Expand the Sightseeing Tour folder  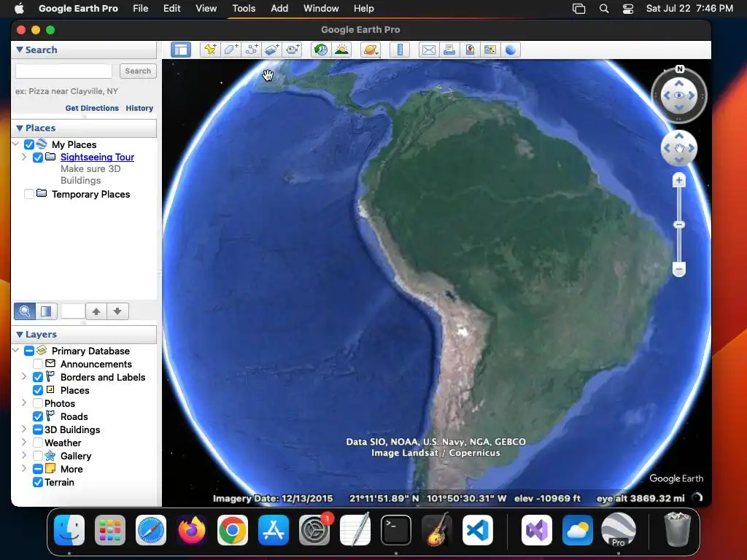(x=24, y=157)
